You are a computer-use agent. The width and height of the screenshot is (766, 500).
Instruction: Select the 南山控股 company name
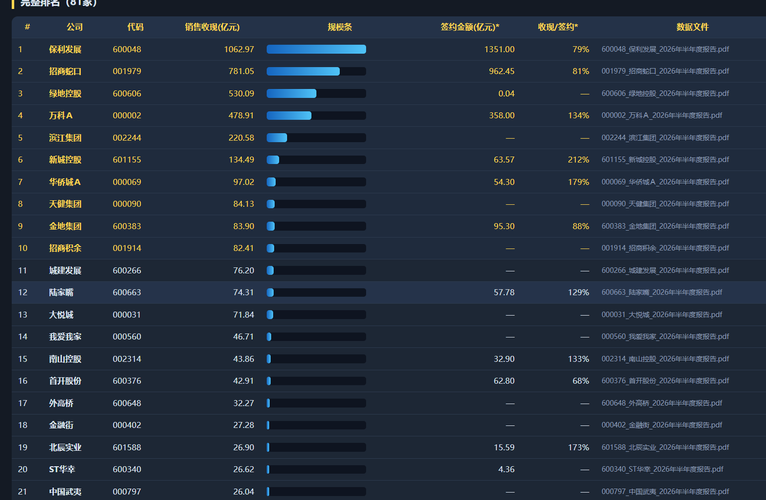click(x=65, y=359)
